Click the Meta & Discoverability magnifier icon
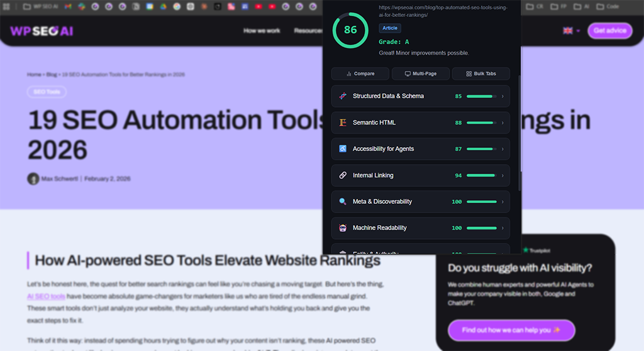The width and height of the screenshot is (644, 351). [x=343, y=202]
